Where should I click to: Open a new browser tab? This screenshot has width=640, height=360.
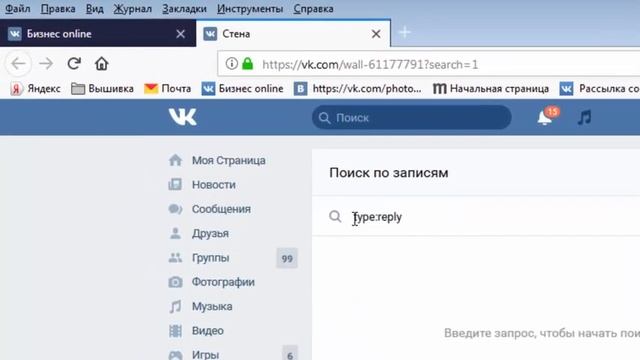404,32
